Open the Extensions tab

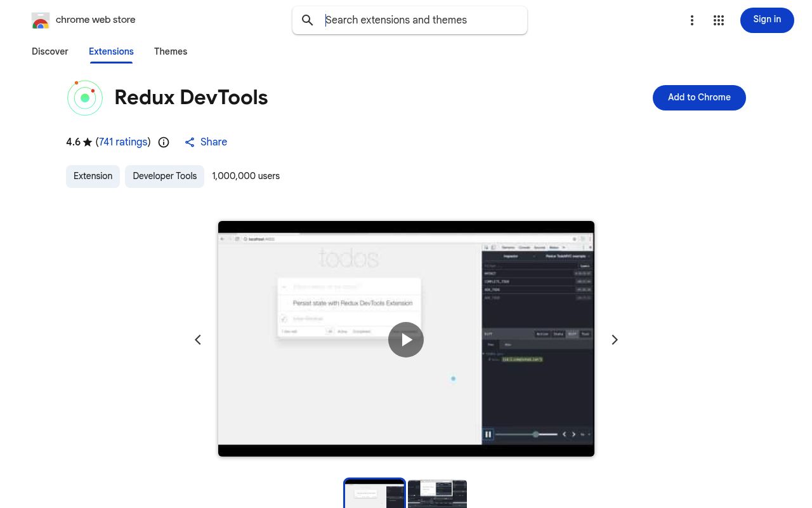pos(111,52)
